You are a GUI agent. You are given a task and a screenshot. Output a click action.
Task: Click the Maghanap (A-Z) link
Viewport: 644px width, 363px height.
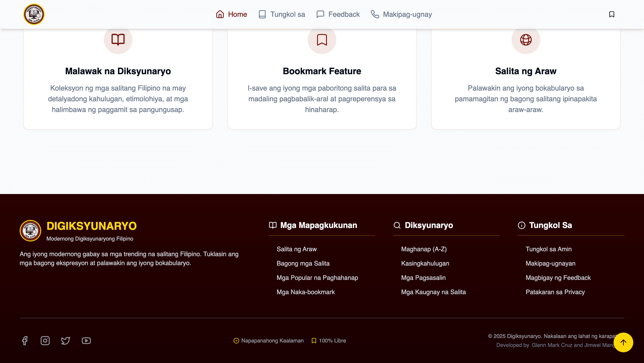point(424,249)
